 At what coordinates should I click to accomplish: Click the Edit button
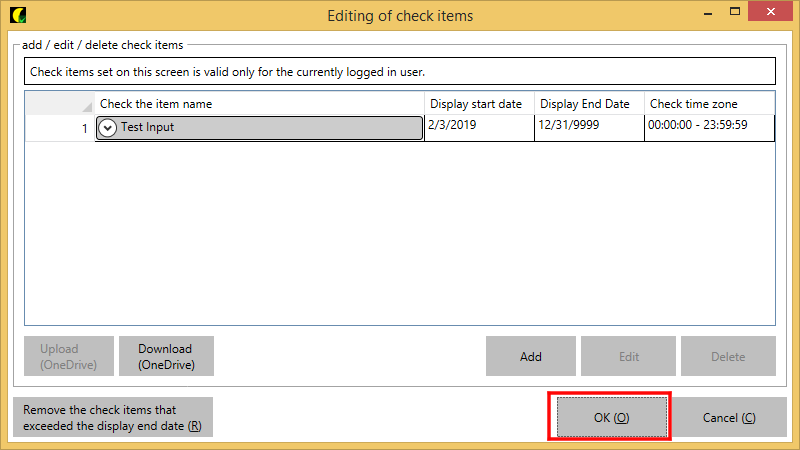[628, 356]
